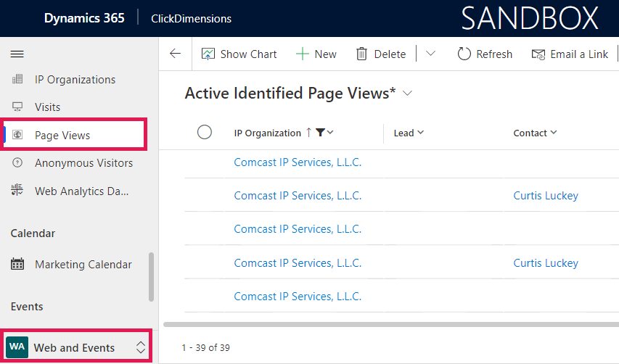Click the Show Chart button label
619x364 pixels.
tap(249, 54)
